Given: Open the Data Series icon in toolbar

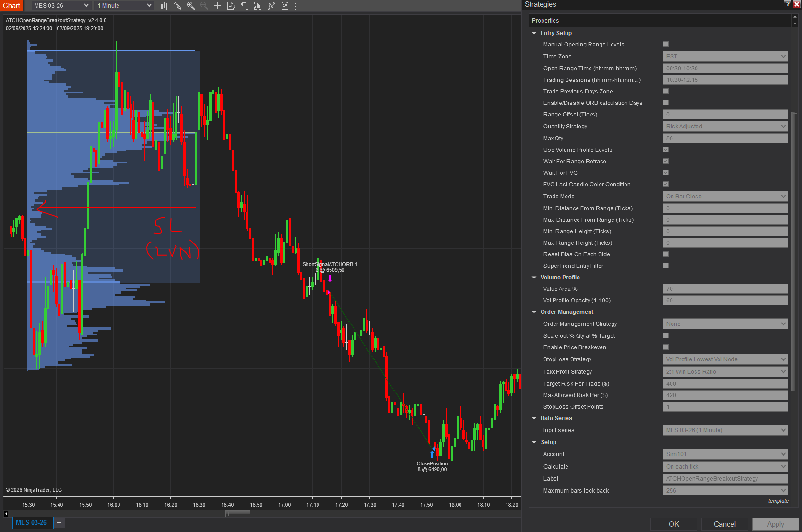Looking at the screenshot, I should tap(231, 6).
